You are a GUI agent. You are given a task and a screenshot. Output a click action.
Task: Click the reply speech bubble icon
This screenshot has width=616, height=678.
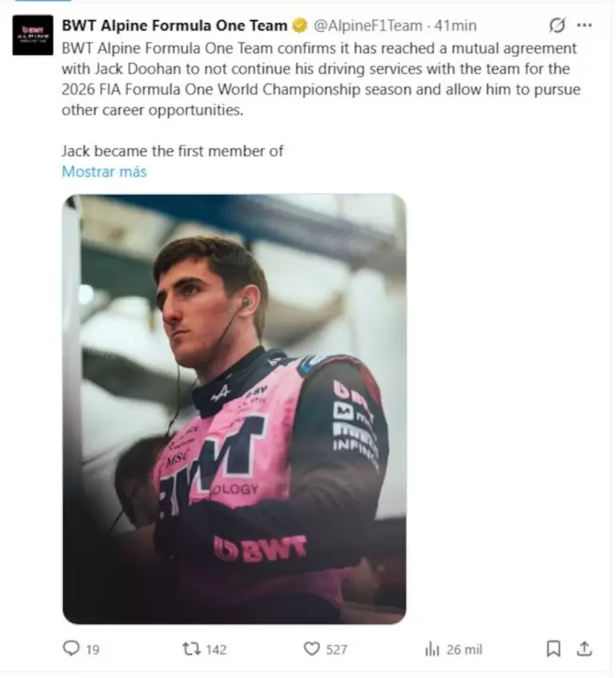(x=71, y=648)
